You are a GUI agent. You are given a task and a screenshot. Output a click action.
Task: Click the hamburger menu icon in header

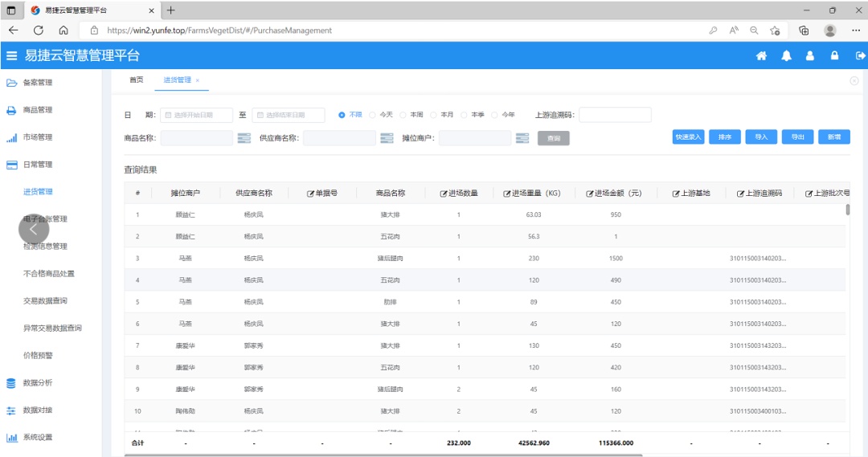(11, 56)
